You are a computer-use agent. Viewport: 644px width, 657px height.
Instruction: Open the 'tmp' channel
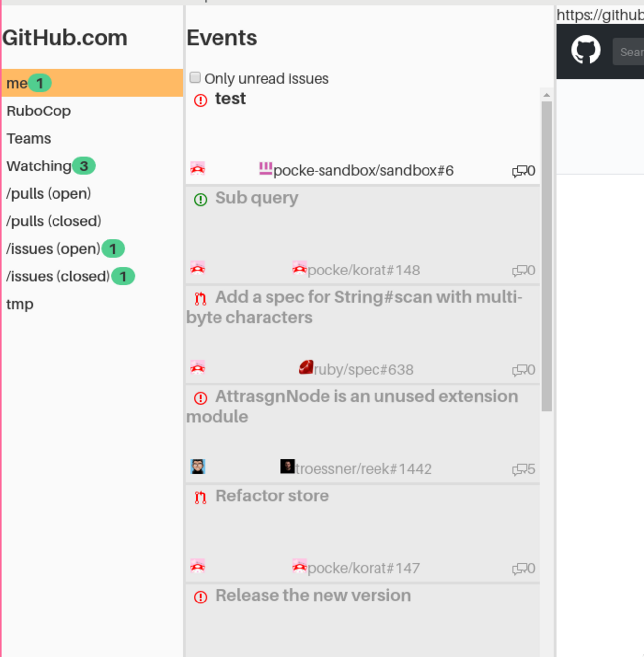(x=20, y=304)
